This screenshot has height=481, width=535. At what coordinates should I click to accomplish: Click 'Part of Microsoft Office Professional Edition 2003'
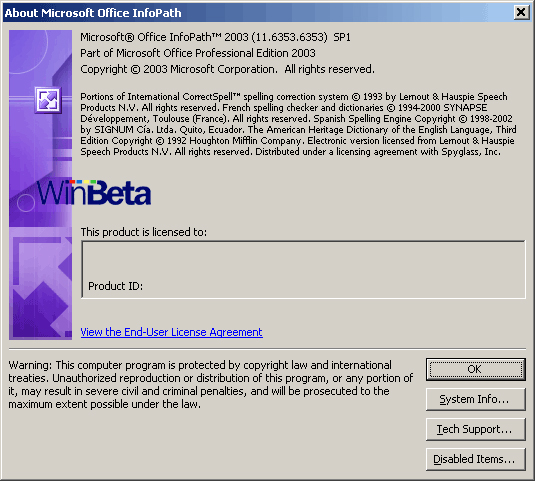198,53
